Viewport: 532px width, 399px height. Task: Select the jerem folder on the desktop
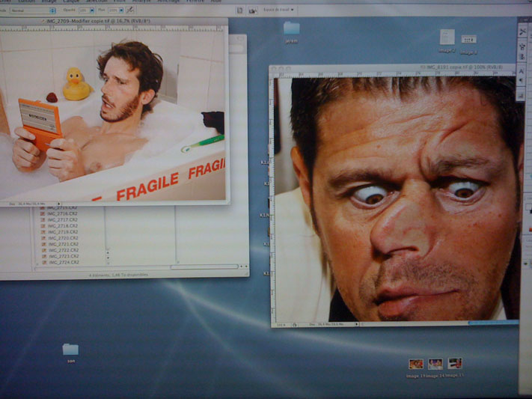292,33
